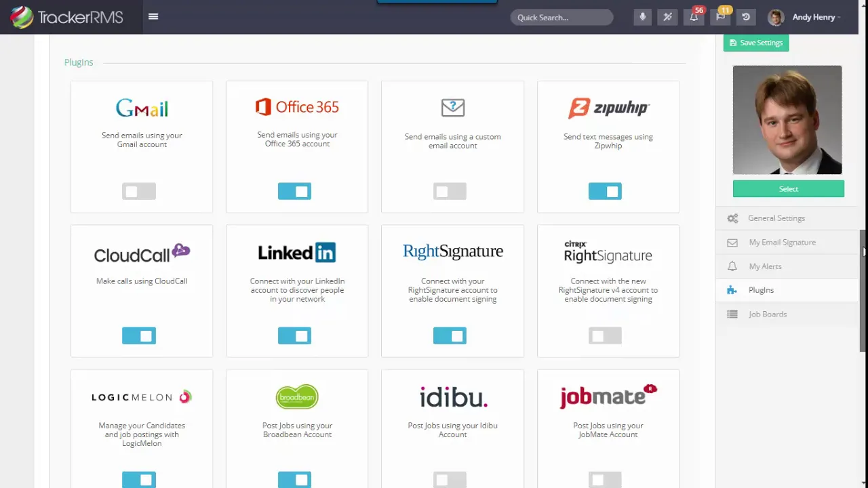Click 'Send text messages using Zipwhip' text
Image resolution: width=868 pixels, height=488 pixels.
click(608, 141)
